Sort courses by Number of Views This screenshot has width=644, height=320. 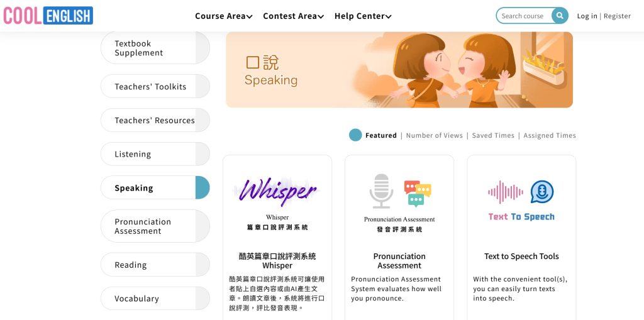434,136
